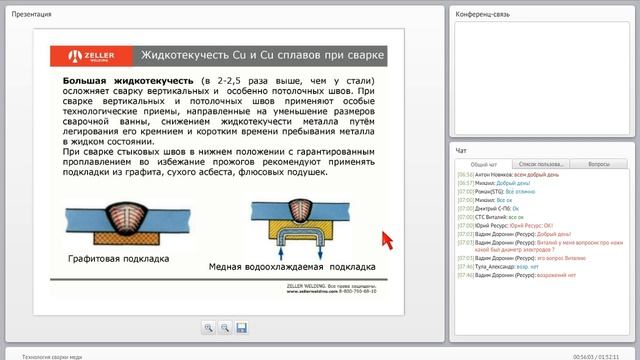Image resolution: width=640 pixels, height=360 pixels.
Task: Click the paragraph starting При сварке стыковых швов
Action: click(218, 162)
